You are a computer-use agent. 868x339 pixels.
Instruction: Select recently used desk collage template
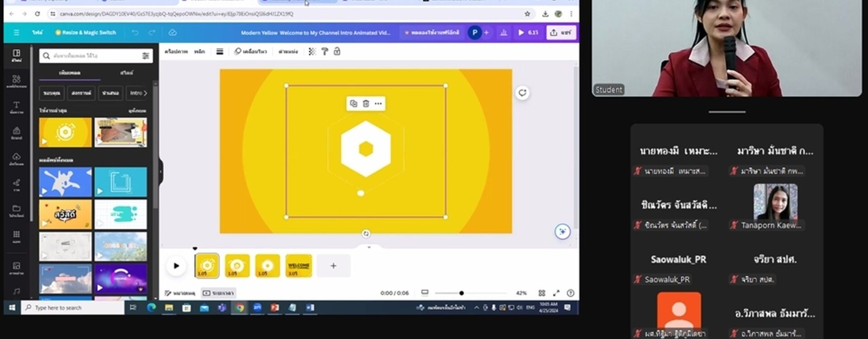[x=121, y=132]
